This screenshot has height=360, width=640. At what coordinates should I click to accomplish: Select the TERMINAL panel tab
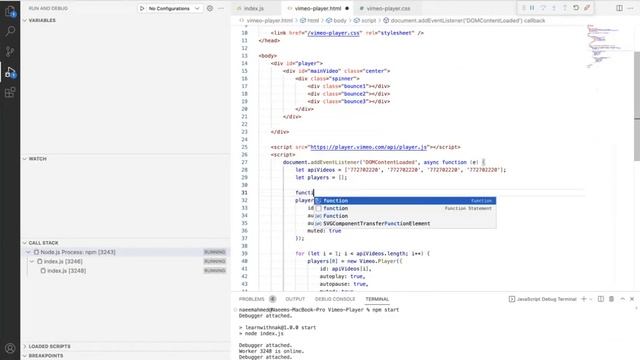377,299
